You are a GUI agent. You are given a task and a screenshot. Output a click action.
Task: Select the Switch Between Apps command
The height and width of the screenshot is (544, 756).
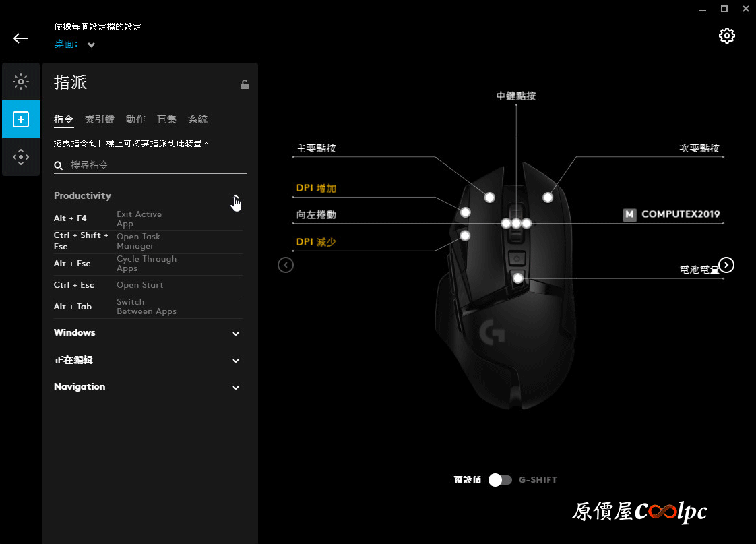pyautogui.click(x=148, y=307)
